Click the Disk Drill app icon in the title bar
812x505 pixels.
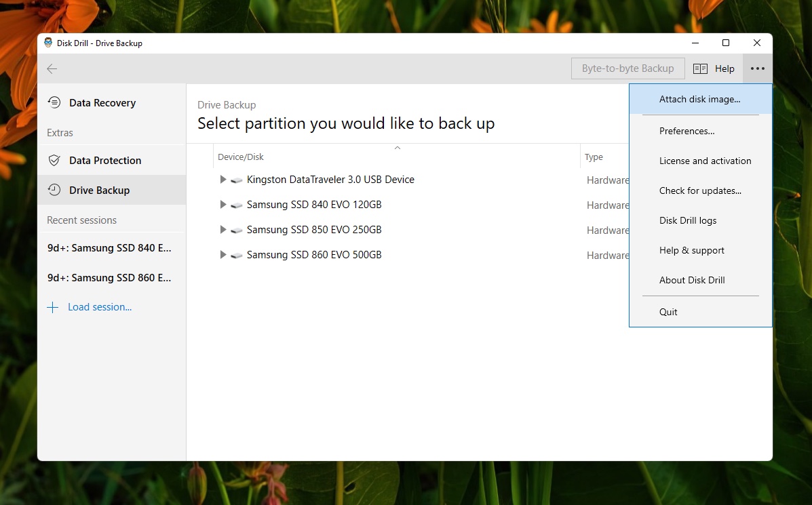click(x=48, y=43)
